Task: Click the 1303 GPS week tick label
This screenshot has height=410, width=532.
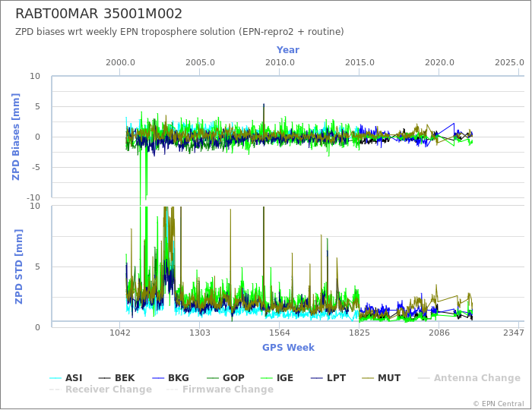Action: click(199, 333)
